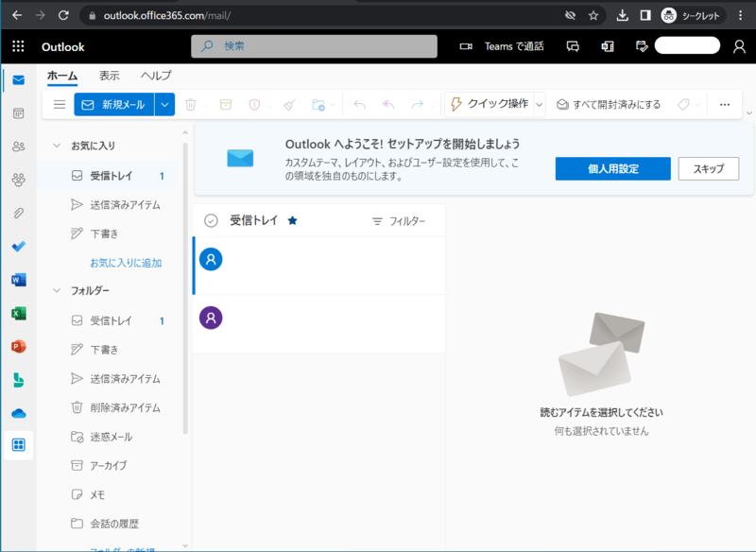Bookmark the page with the star icon
The width and height of the screenshot is (756, 552).
click(593, 15)
